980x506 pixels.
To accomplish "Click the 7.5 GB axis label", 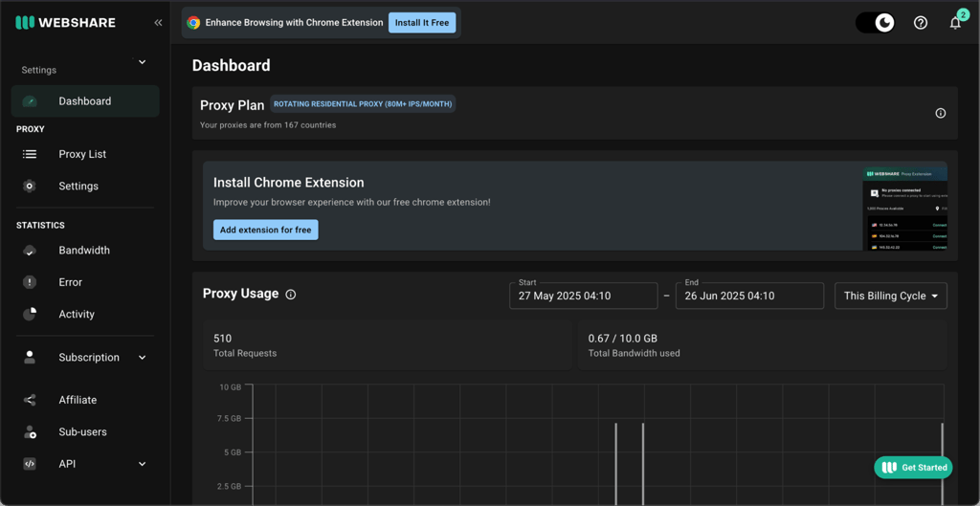I will tap(229, 419).
